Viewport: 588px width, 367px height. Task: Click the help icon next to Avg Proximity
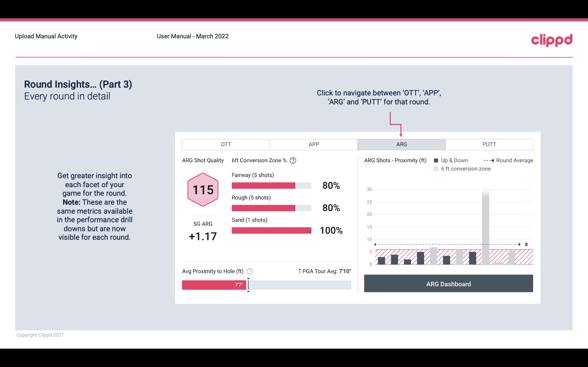pyautogui.click(x=251, y=271)
